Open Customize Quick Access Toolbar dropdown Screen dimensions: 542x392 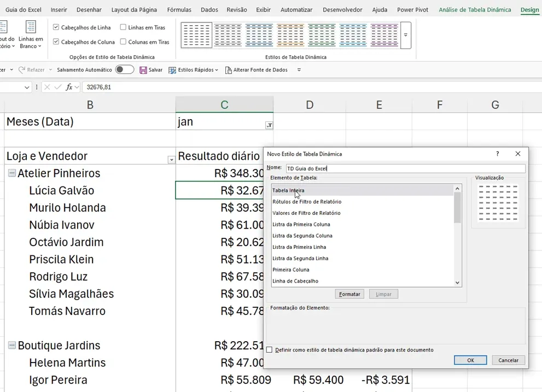tap(299, 70)
